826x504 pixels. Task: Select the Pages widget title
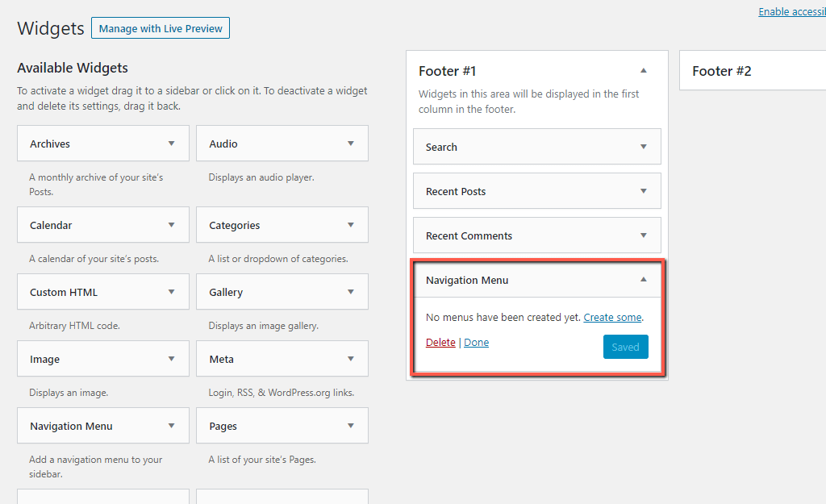point(223,426)
